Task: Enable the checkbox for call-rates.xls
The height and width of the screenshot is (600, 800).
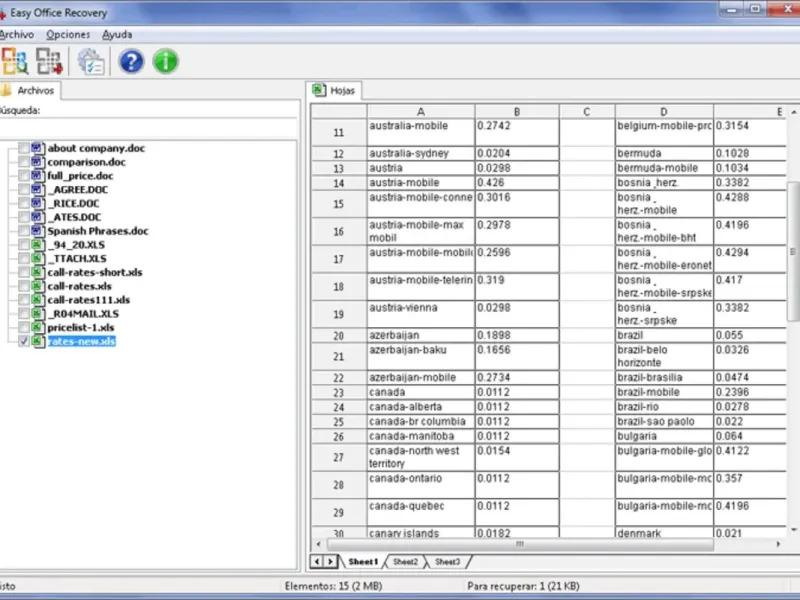Action: click(23, 286)
